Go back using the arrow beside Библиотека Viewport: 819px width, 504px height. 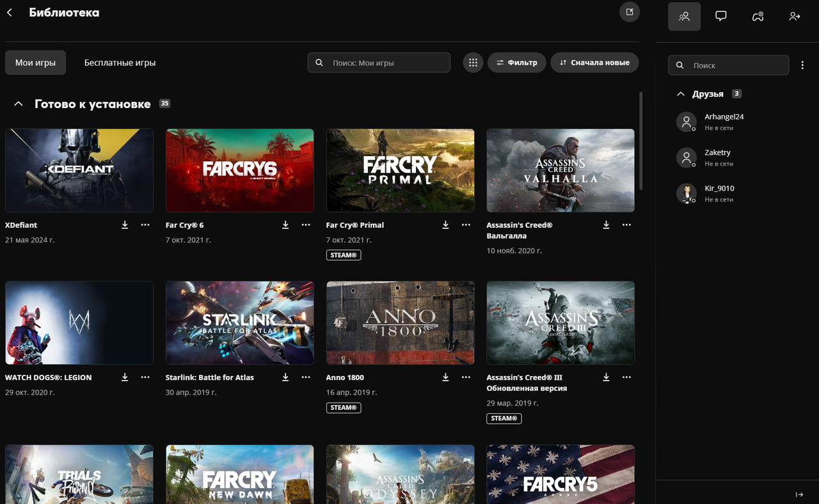(10, 12)
